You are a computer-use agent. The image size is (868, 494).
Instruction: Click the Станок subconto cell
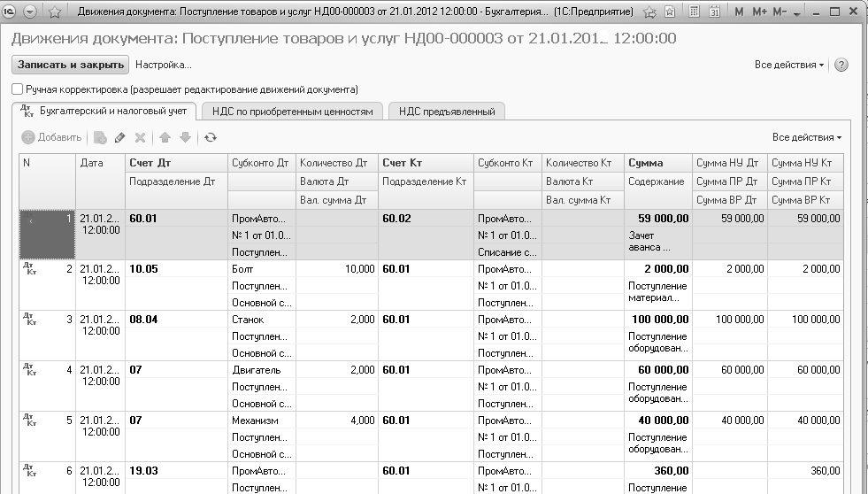[x=261, y=319]
